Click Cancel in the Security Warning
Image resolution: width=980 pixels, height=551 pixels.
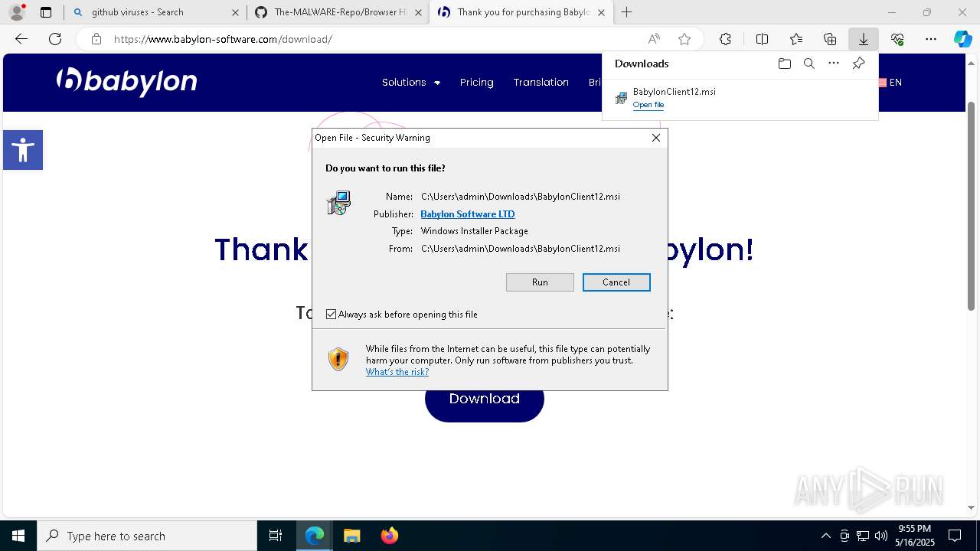click(616, 282)
